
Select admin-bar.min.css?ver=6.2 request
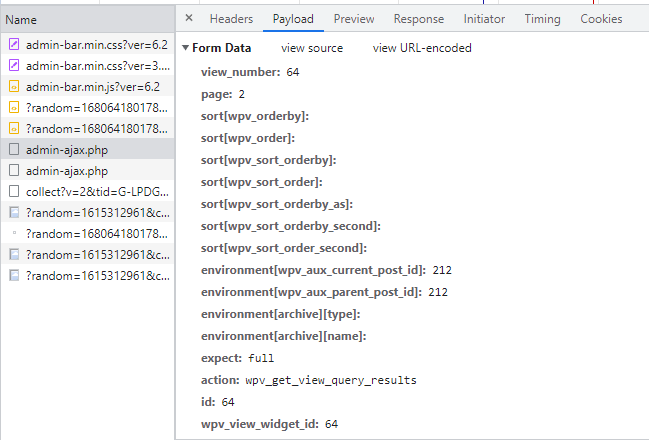[x=88, y=44]
